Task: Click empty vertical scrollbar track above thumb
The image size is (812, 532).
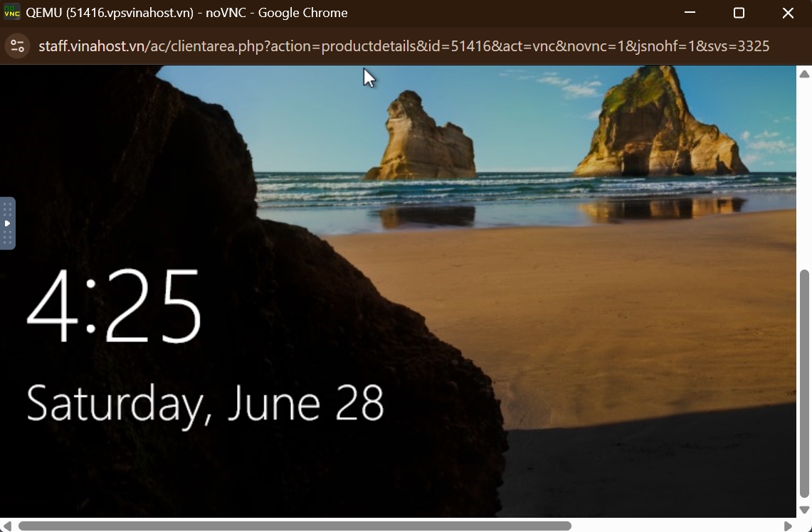Action: [x=804, y=171]
